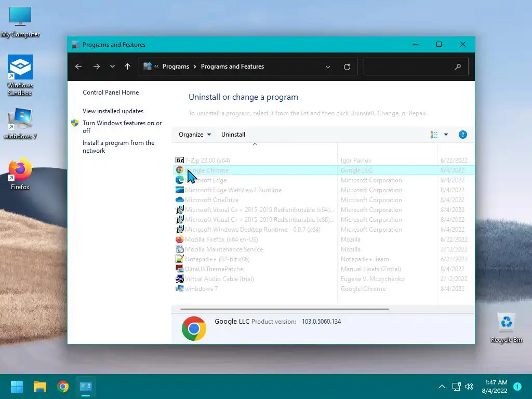Click the change view icon

[434, 135]
